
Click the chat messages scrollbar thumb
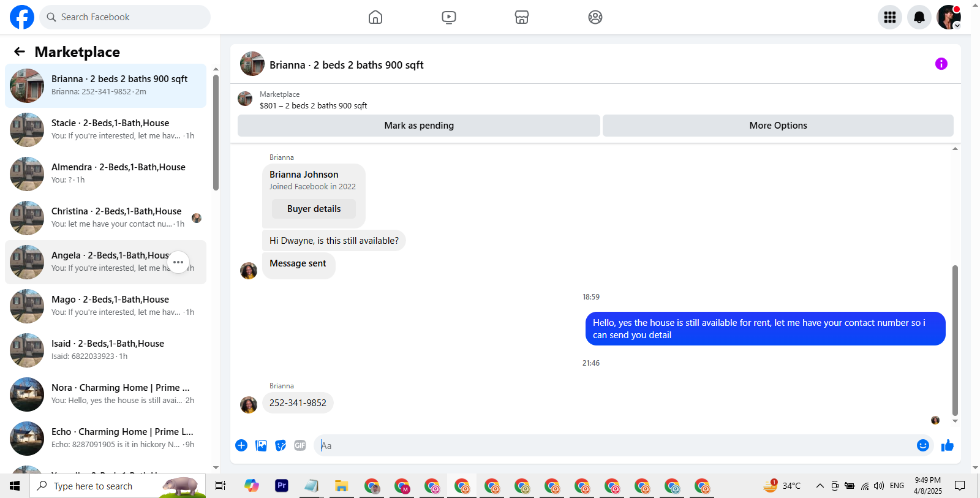pos(955,340)
